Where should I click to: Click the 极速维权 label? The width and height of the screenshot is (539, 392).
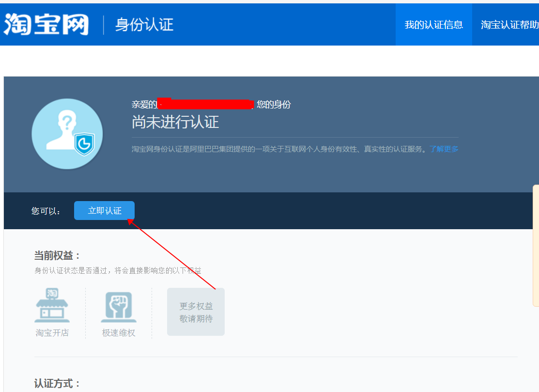(119, 333)
